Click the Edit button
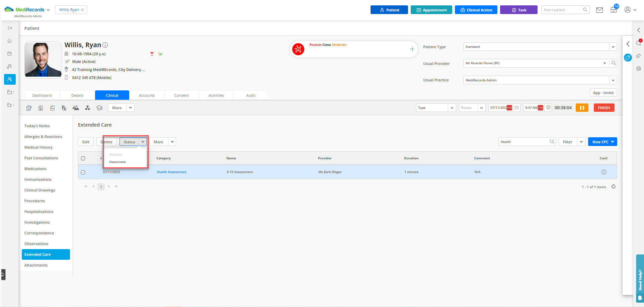The width and height of the screenshot is (644, 307). pos(86,142)
